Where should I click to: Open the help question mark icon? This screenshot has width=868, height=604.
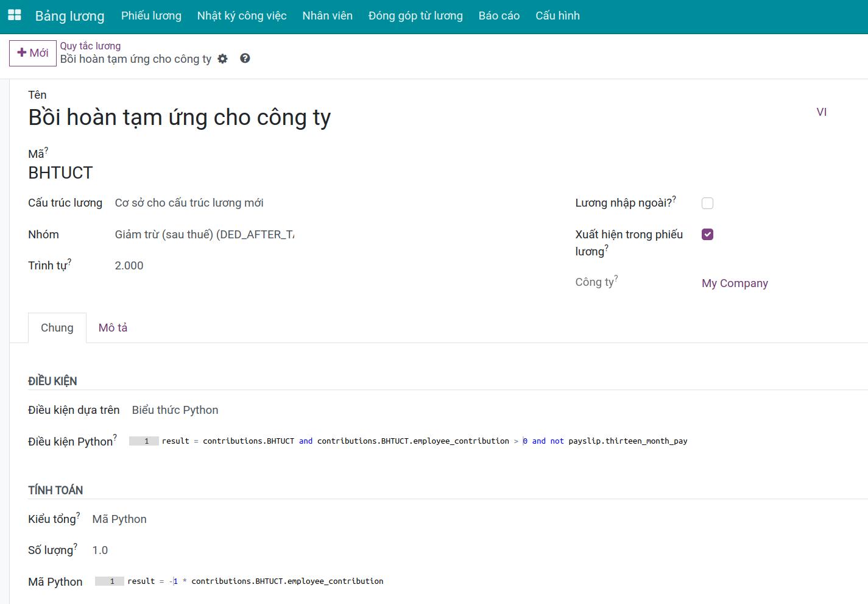[x=245, y=59]
